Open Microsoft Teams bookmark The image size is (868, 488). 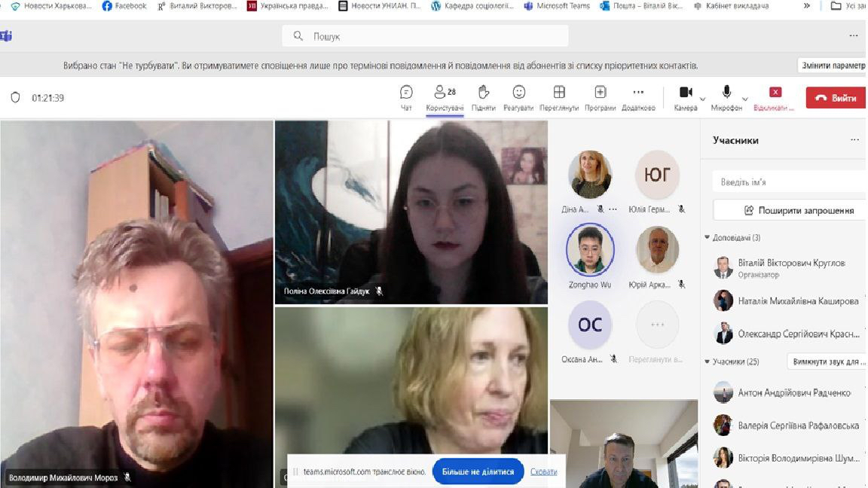click(557, 5)
